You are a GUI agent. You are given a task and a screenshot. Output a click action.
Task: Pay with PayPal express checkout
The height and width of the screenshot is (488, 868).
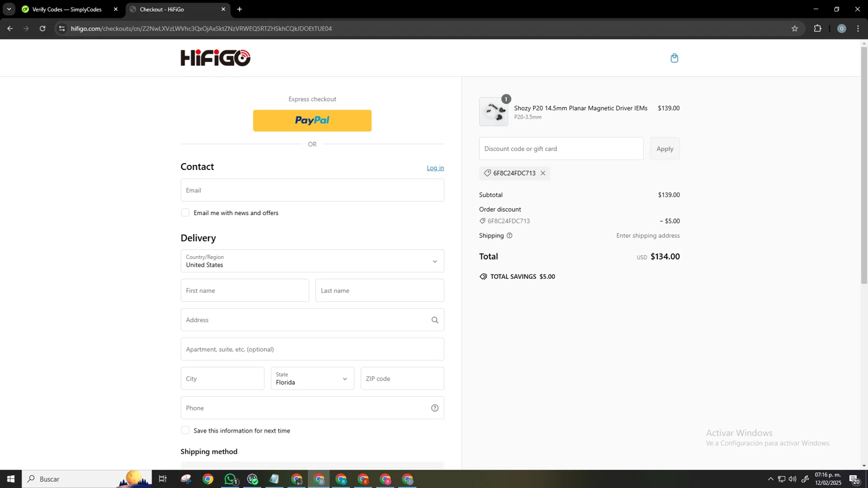[x=312, y=120]
